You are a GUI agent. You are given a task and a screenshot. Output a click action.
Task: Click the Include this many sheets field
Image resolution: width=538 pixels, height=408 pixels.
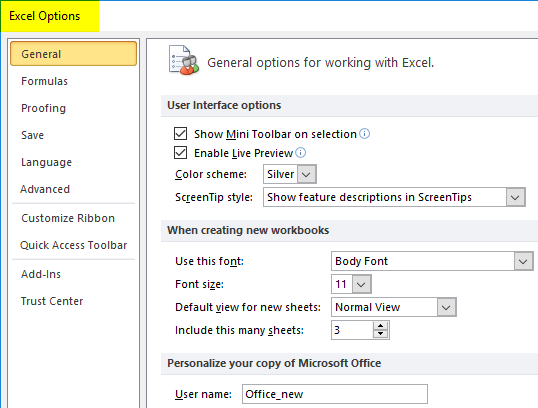[352, 330]
